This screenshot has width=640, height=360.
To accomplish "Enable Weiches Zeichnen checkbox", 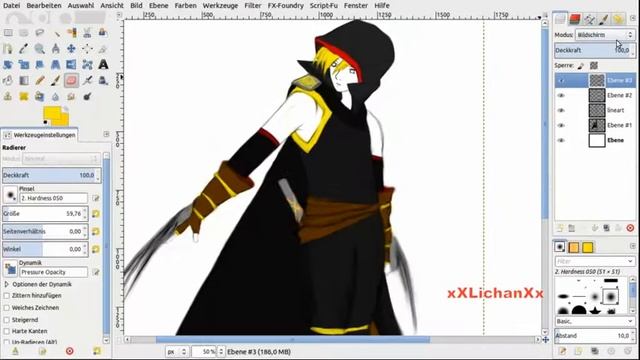I will 7,308.
